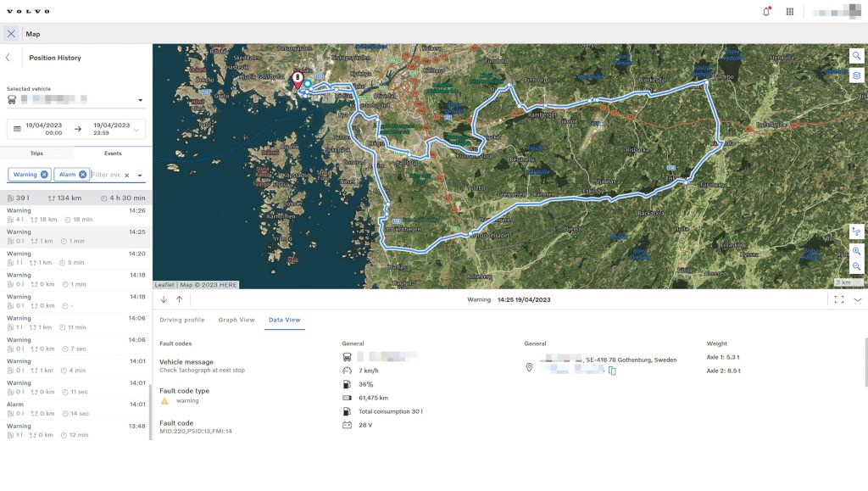
Task: Select the Alarm event at 14:01
Action: tap(75, 409)
